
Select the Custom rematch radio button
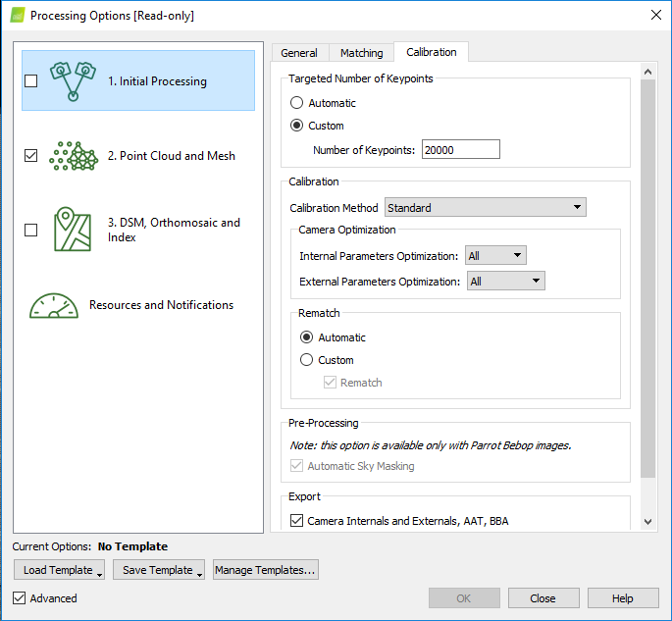(307, 360)
